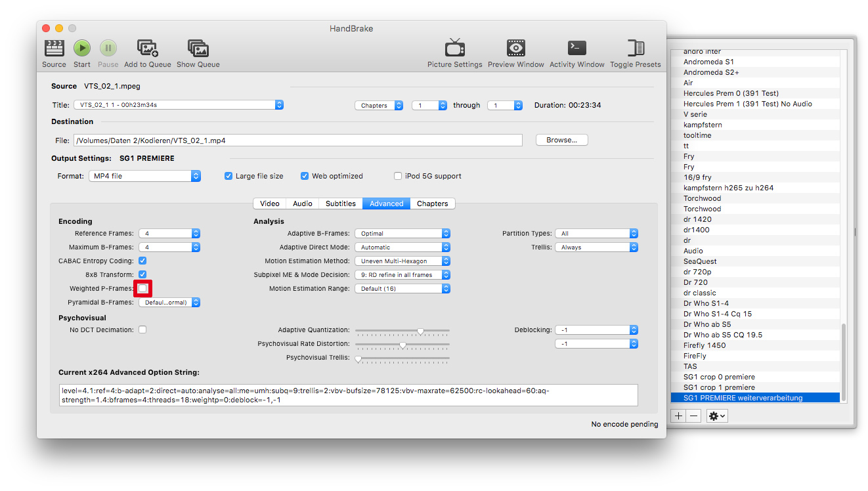Switch to the Chapters tab
The height and width of the screenshot is (491, 868).
(433, 203)
